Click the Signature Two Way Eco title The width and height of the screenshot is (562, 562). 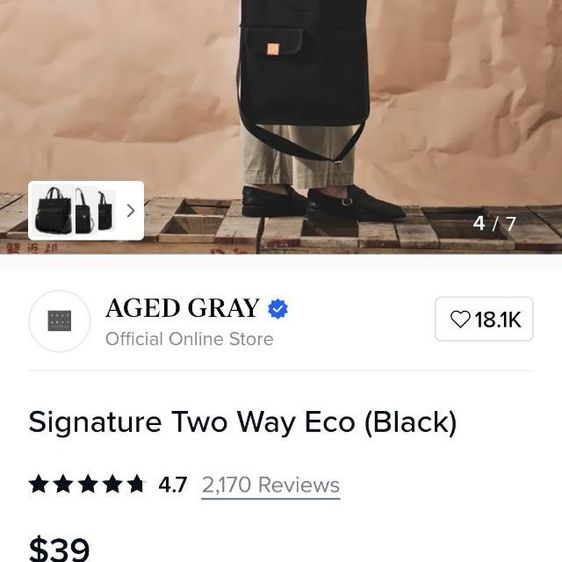[243, 423]
